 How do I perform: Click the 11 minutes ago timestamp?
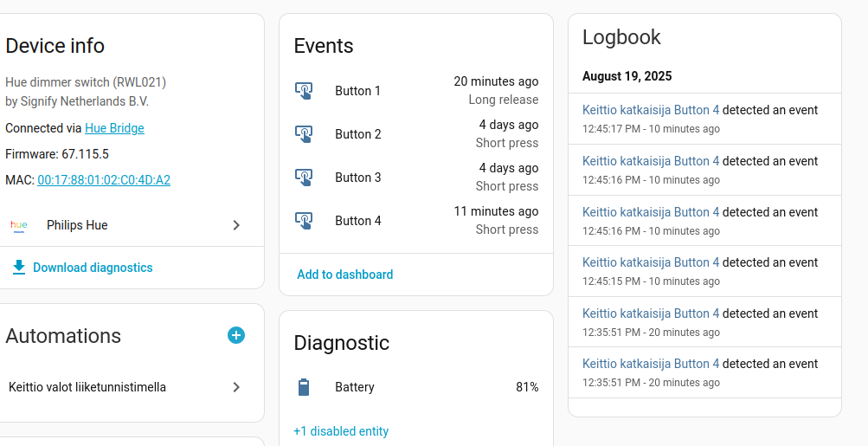496,211
